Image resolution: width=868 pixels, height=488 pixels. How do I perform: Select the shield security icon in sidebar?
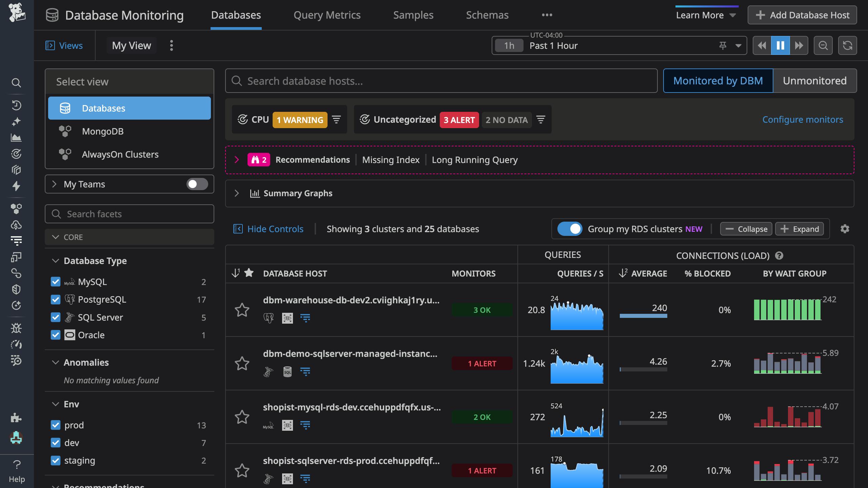(x=16, y=289)
